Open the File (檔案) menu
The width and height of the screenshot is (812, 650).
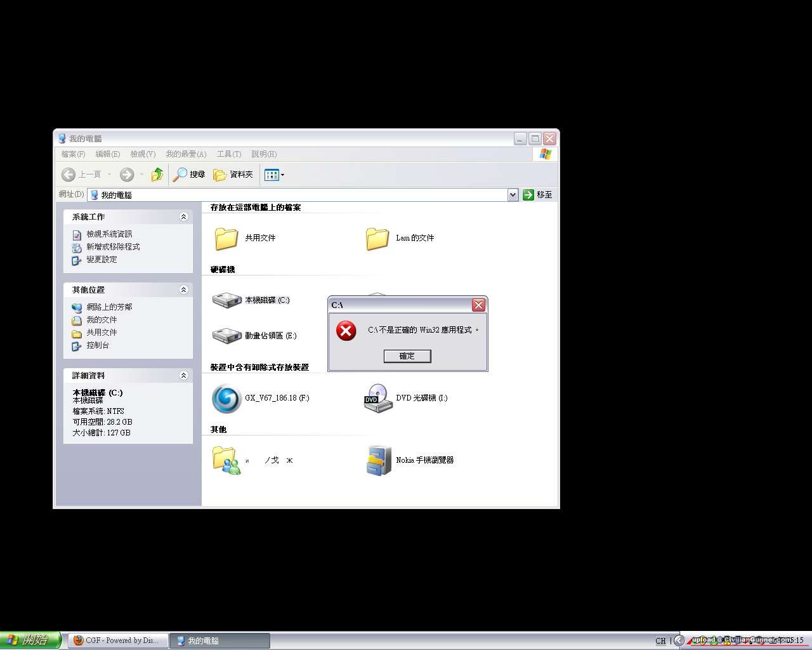(x=73, y=154)
